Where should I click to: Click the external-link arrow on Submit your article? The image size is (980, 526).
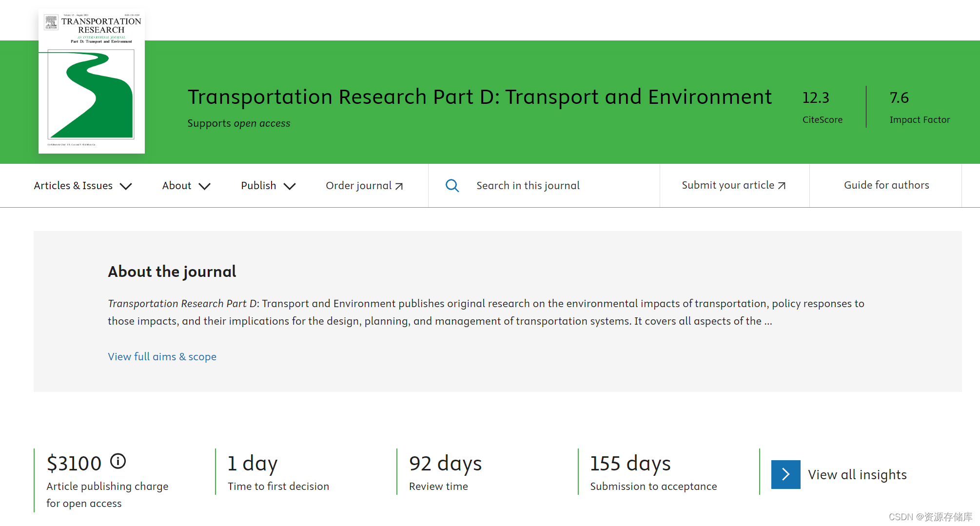(782, 185)
